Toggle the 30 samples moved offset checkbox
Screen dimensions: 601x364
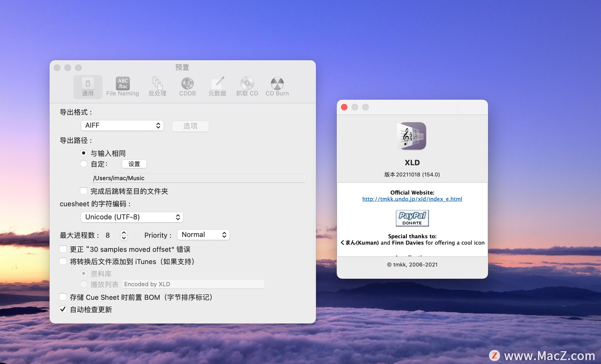pos(63,249)
